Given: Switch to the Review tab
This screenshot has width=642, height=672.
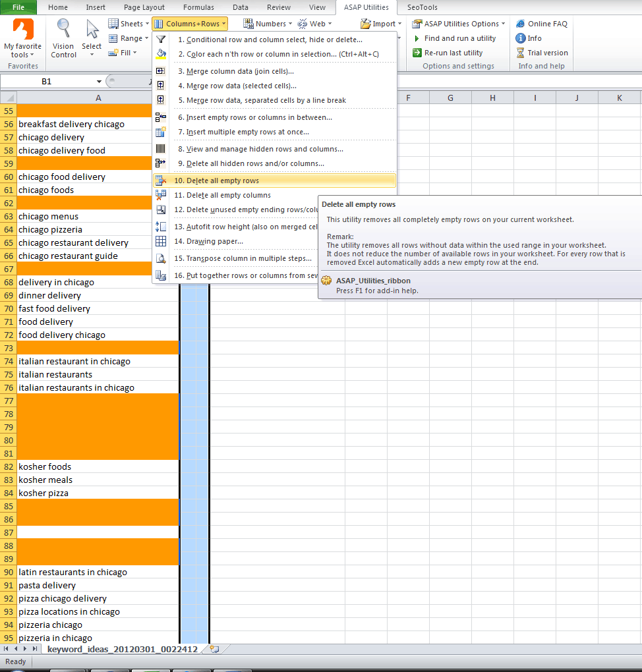Looking at the screenshot, I should click(x=279, y=7).
